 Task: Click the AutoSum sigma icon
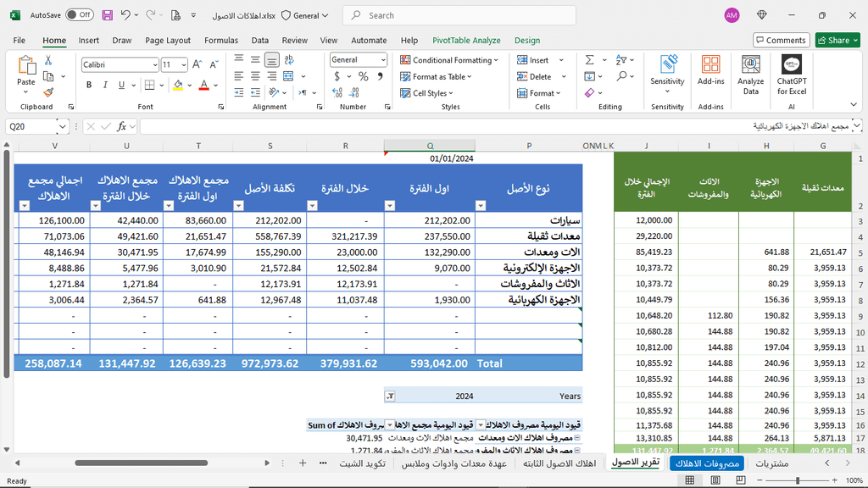[x=590, y=60]
